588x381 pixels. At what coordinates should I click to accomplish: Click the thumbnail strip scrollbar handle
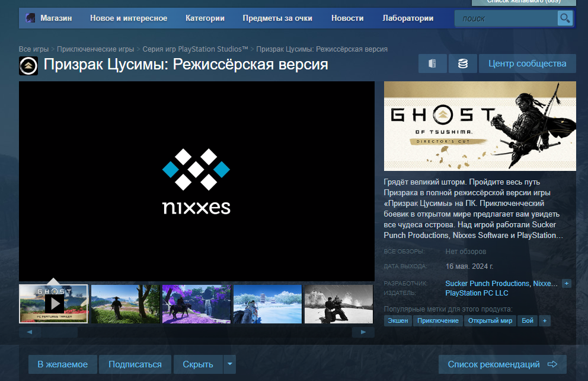pos(60,332)
